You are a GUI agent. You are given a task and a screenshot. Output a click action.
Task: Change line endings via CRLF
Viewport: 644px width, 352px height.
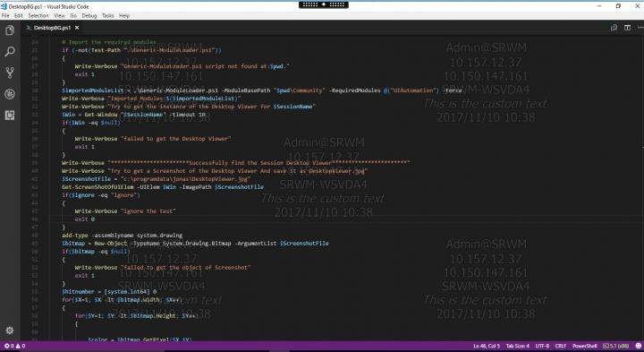point(561,346)
